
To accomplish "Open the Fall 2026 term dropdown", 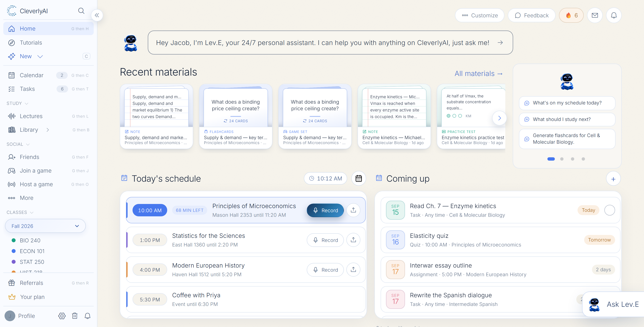I will click(x=45, y=226).
